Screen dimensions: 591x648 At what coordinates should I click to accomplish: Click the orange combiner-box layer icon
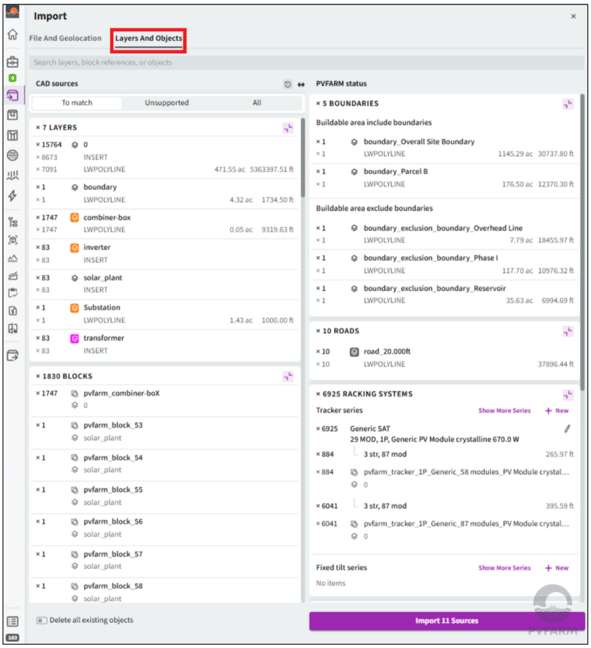point(74,217)
